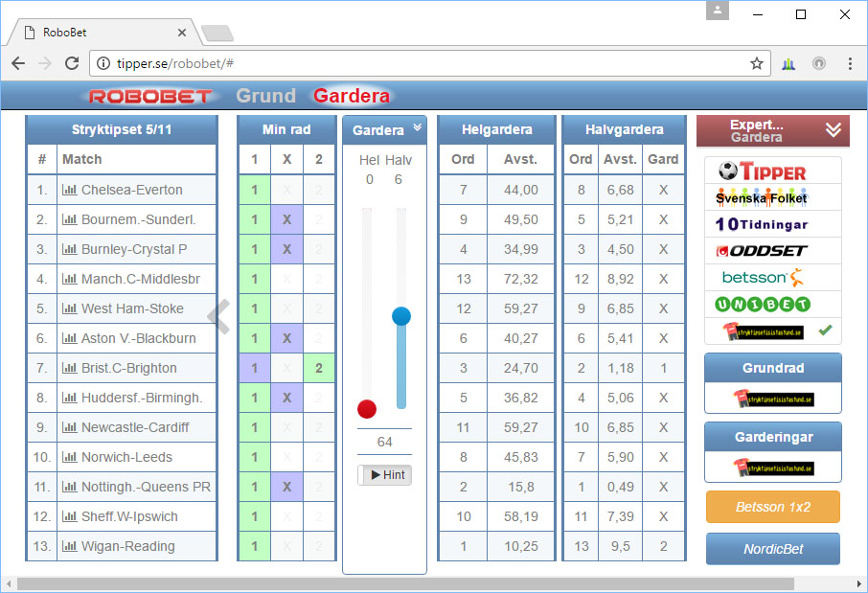Expand the Expert Gardera dropdown
This screenshot has width=868, height=593.
click(834, 130)
